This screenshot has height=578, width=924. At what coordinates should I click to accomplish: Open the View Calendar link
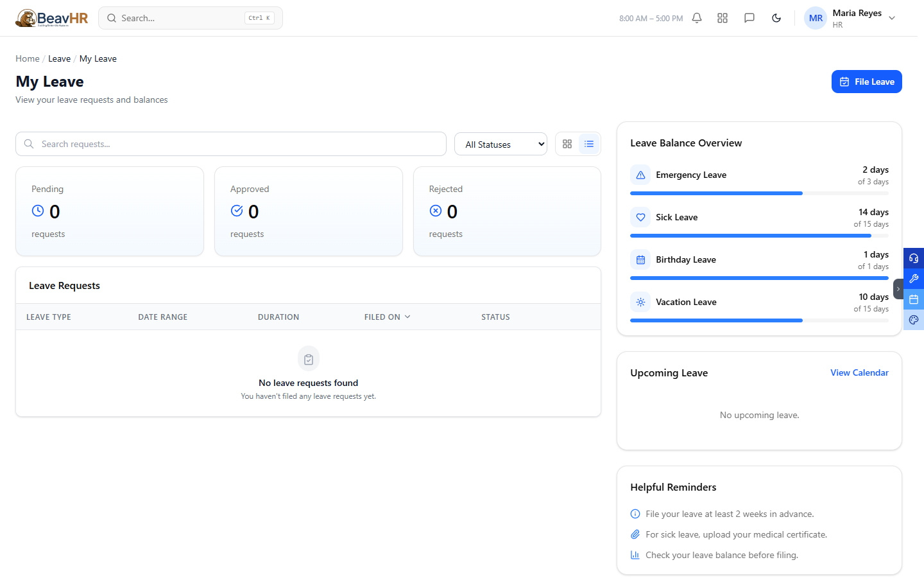(859, 372)
